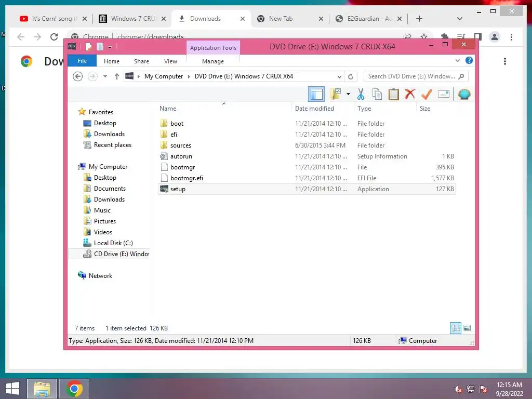Image resolution: width=532 pixels, height=399 pixels.
Task: Open the dropdown arrow beside folder options icon
Action: [348, 94]
